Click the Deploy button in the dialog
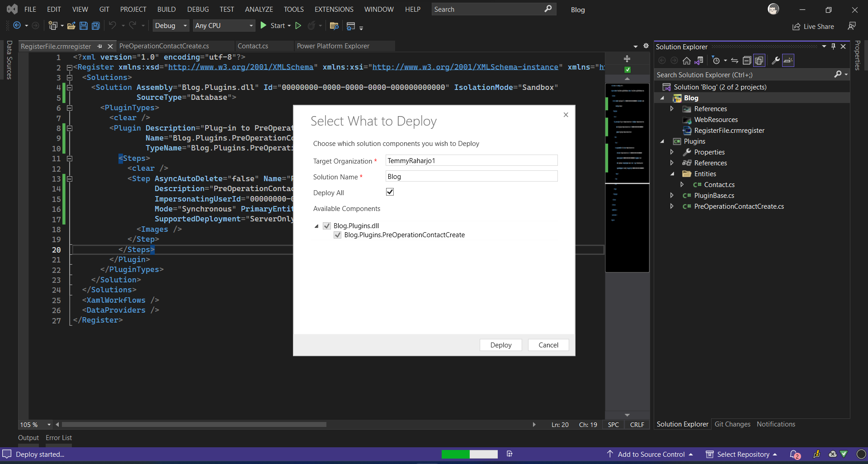 point(501,345)
